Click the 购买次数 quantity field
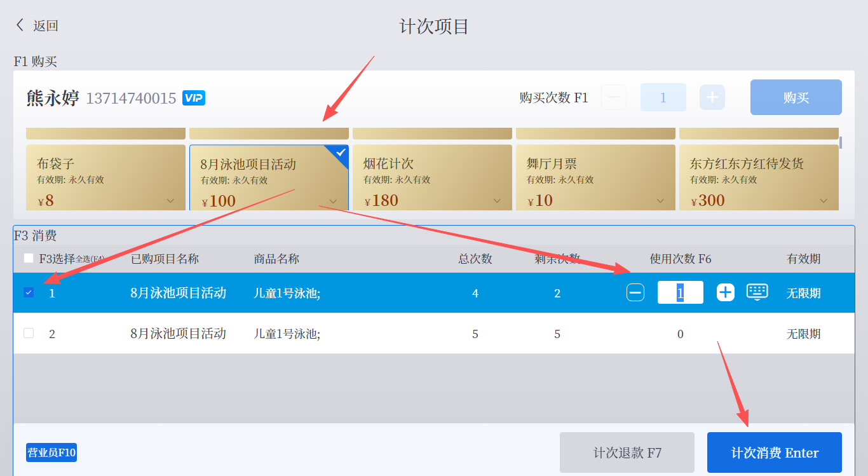Image resolution: width=868 pixels, height=476 pixels. (x=663, y=97)
